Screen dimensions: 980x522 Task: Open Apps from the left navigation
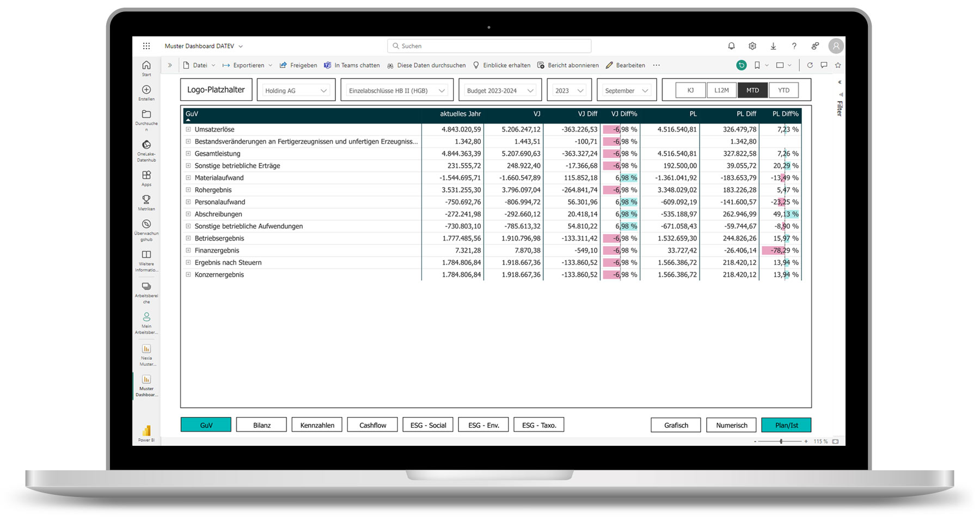coord(146,175)
